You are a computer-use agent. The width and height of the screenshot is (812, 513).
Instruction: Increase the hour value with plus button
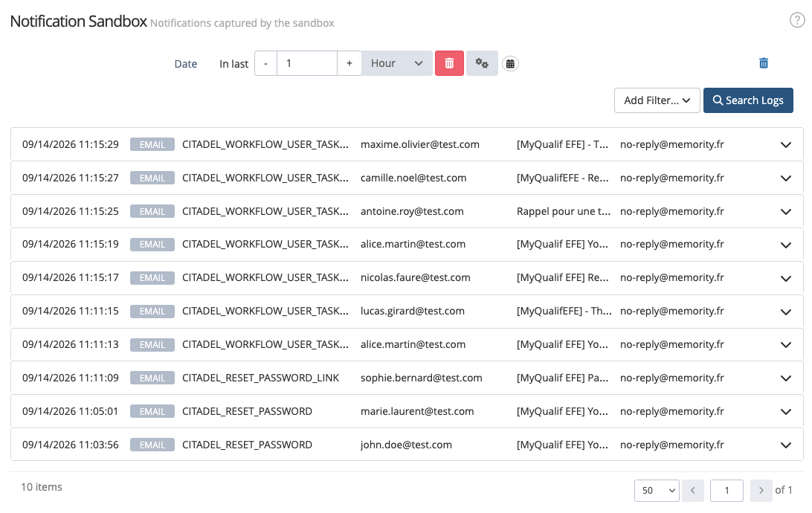[x=349, y=63]
